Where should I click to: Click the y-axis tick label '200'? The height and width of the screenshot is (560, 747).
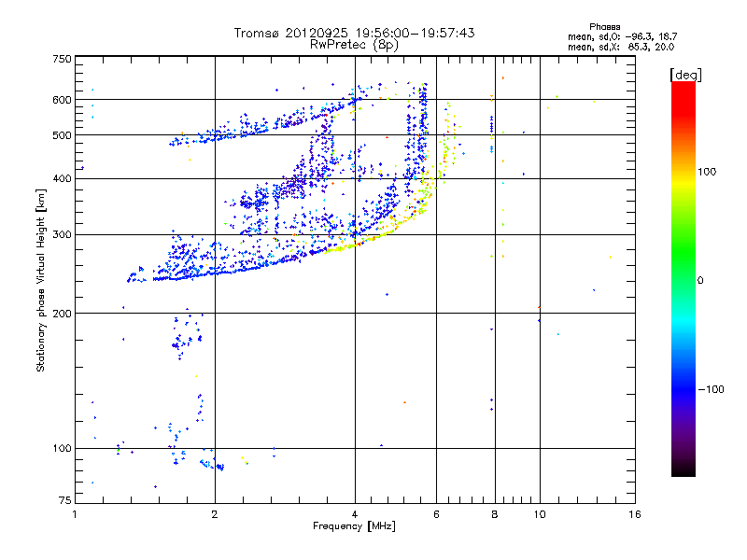[63, 314]
